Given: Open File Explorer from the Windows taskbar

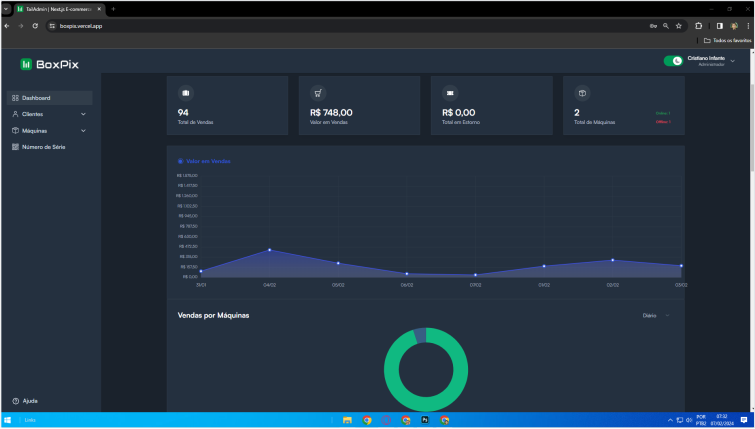Looking at the screenshot, I should pyautogui.click(x=348, y=421).
